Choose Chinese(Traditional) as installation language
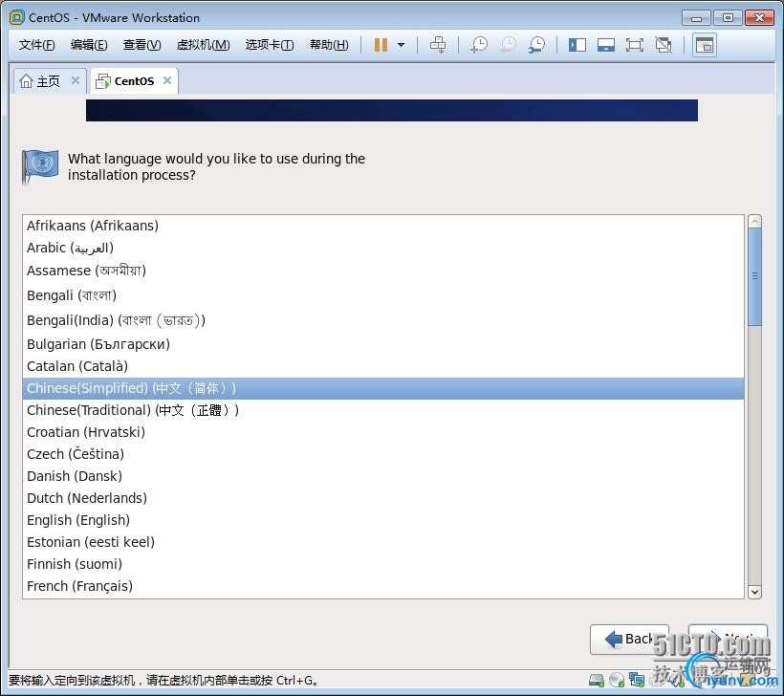 tap(383, 410)
